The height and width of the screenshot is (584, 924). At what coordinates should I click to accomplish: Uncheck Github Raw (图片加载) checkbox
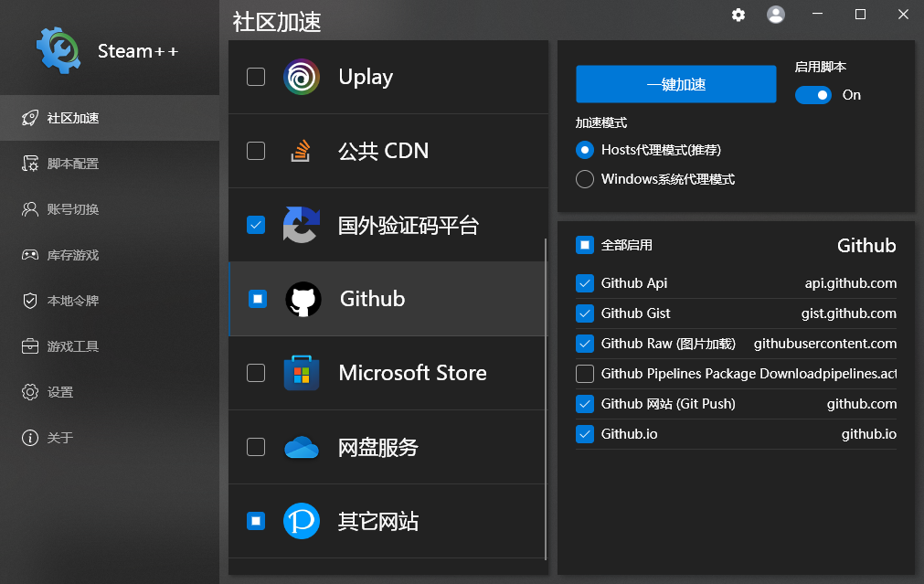point(585,344)
